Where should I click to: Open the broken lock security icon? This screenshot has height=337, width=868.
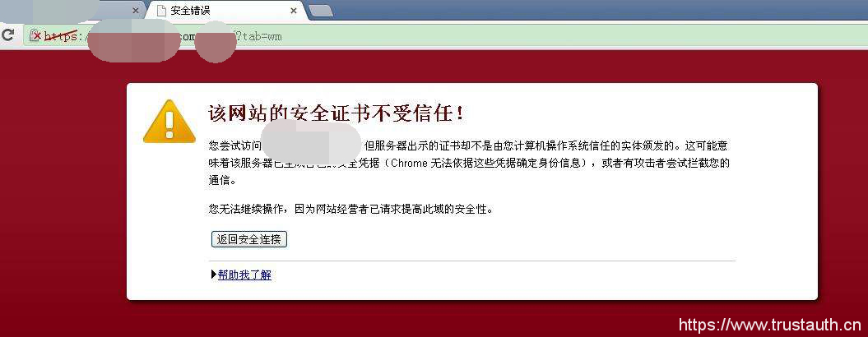[35, 36]
